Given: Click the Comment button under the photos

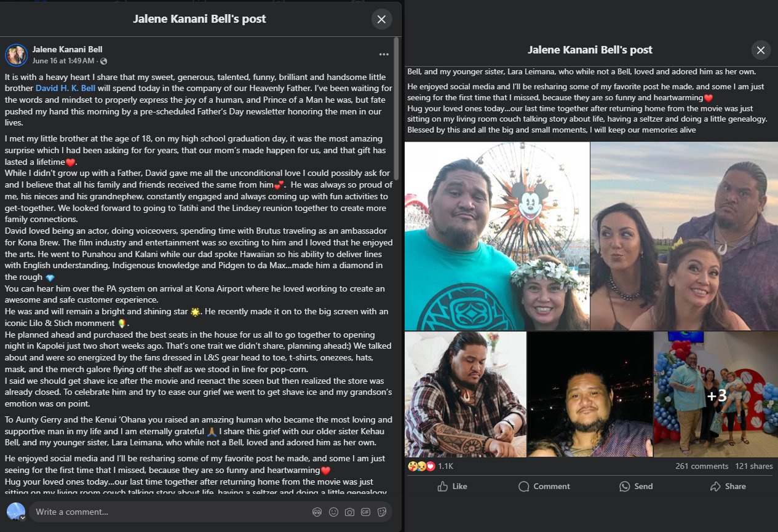Looking at the screenshot, I should tap(544, 486).
